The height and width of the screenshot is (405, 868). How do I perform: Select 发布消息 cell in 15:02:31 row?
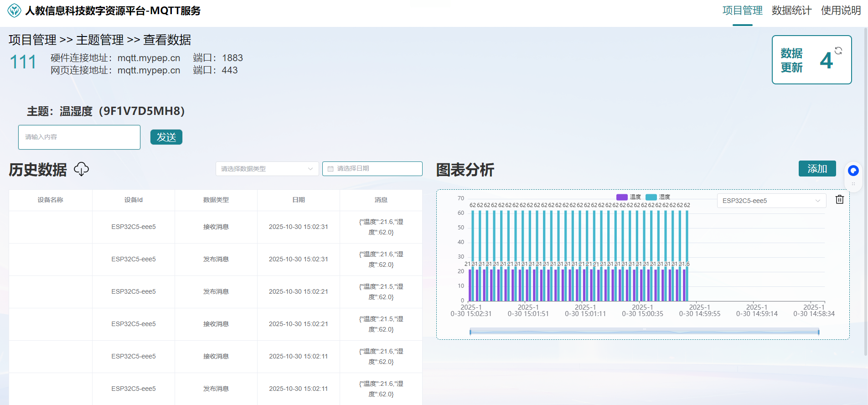coord(216,259)
